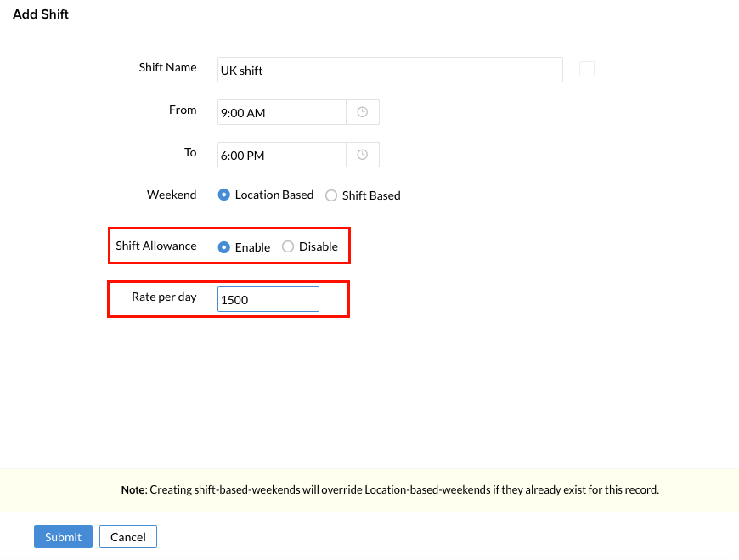739x560 pixels.
Task: Click the To time field showing 6:00 PM
Action: pyautogui.click(x=281, y=155)
